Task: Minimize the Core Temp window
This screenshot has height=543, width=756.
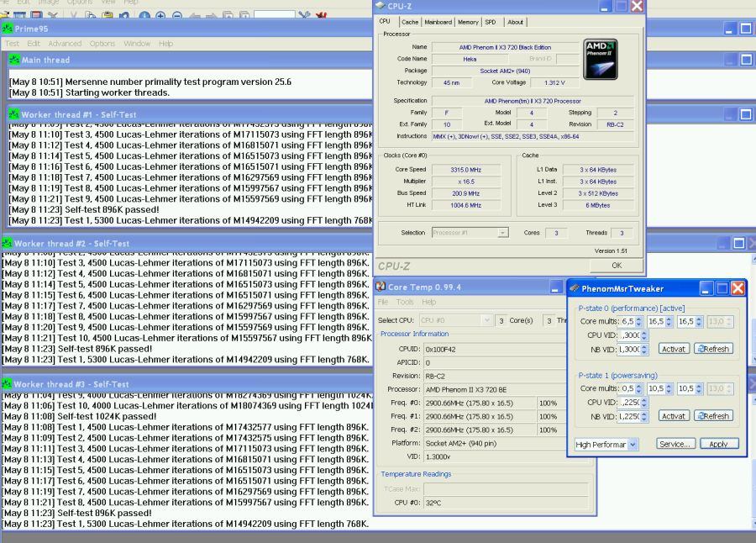Action: click(x=555, y=287)
